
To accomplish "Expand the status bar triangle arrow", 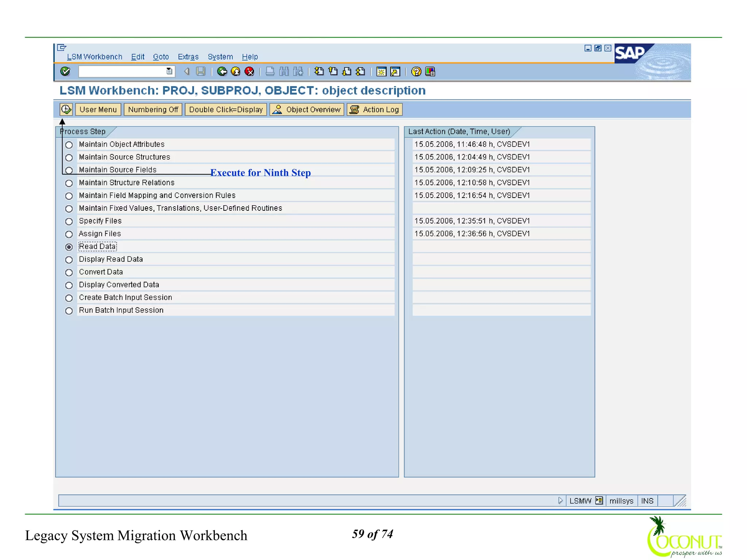I will click(x=560, y=500).
